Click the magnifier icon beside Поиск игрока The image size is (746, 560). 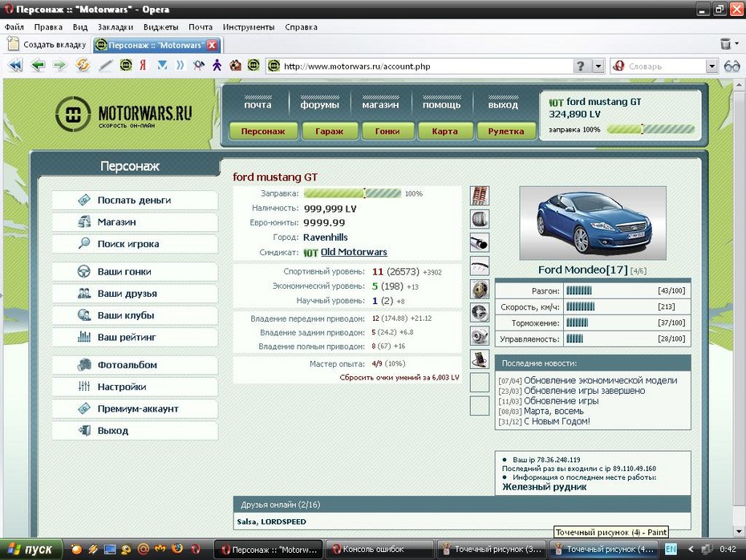pos(83,244)
